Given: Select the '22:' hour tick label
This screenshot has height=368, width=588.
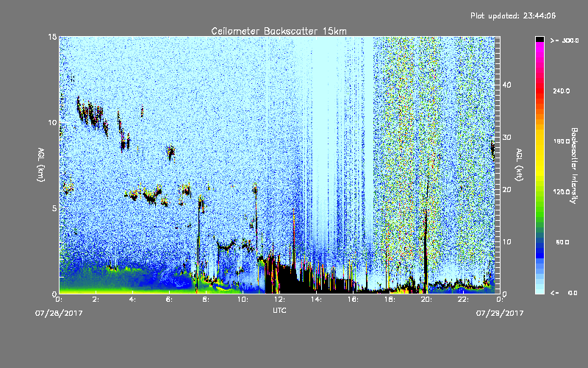Looking at the screenshot, I should point(463,300).
